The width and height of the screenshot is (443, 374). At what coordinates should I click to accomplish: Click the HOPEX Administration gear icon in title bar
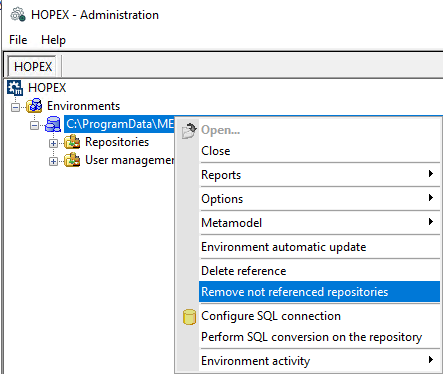pyautogui.click(x=18, y=15)
